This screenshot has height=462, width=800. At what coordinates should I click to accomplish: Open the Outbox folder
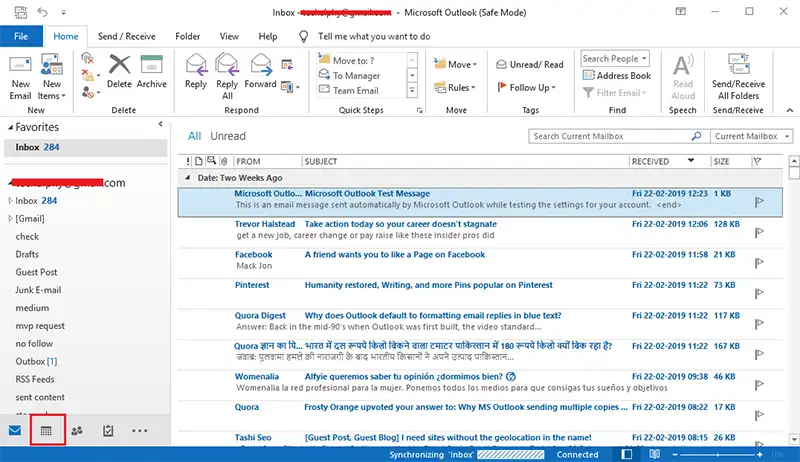click(x=36, y=361)
